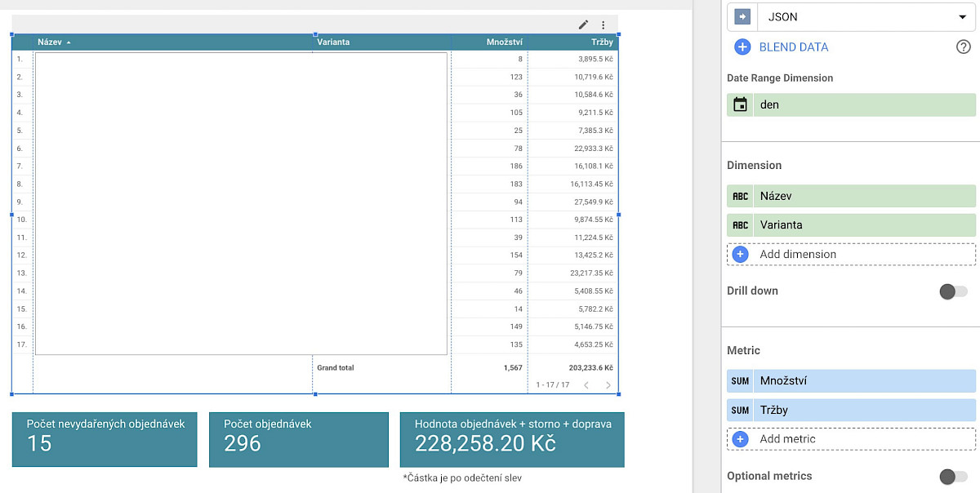
Task: Click the ABC type icon for Varianta
Action: coord(741,225)
